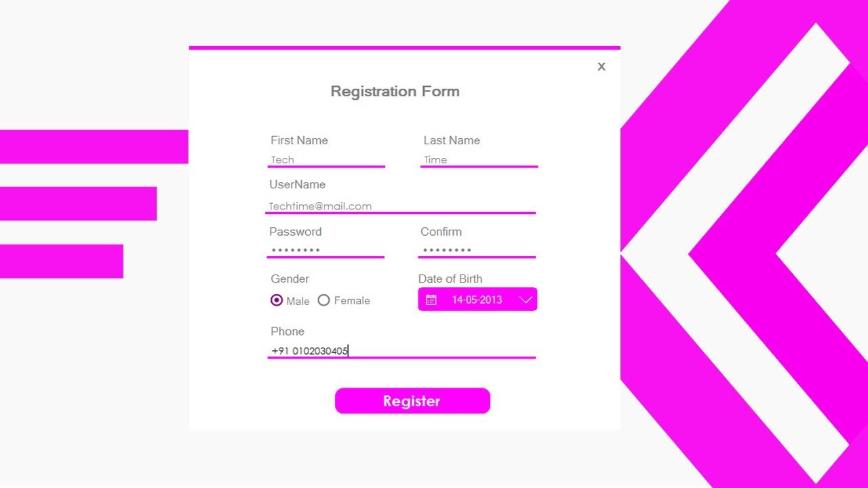Click into the Confirm password field
The width and height of the screenshot is (868, 488).
tap(477, 250)
